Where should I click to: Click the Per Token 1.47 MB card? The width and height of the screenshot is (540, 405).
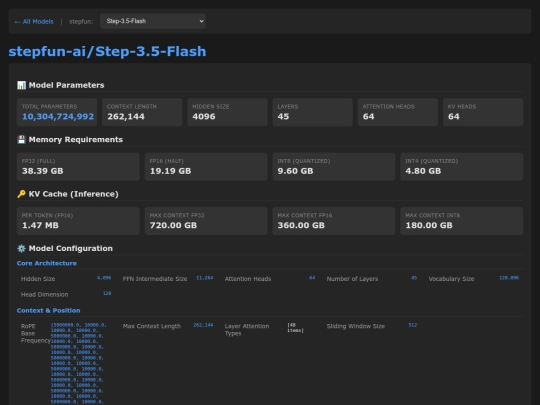point(78,221)
